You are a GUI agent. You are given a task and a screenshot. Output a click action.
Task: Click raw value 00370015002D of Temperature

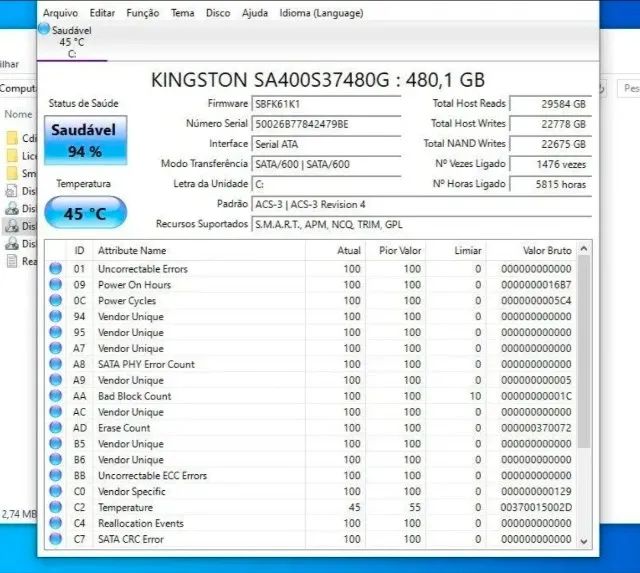pos(536,508)
